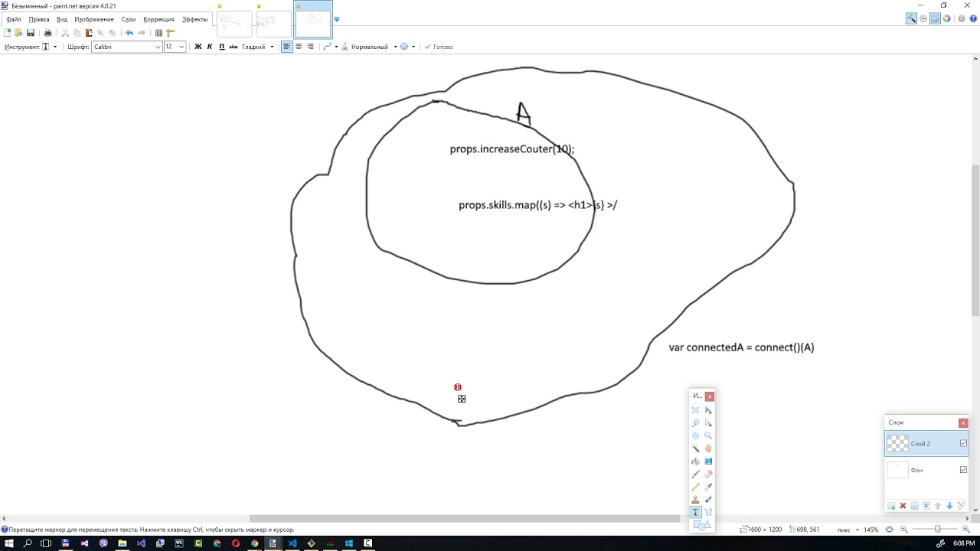Viewport: 980px width, 551px height.
Task: Save the image with the floppy disk icon
Action: pos(31,33)
